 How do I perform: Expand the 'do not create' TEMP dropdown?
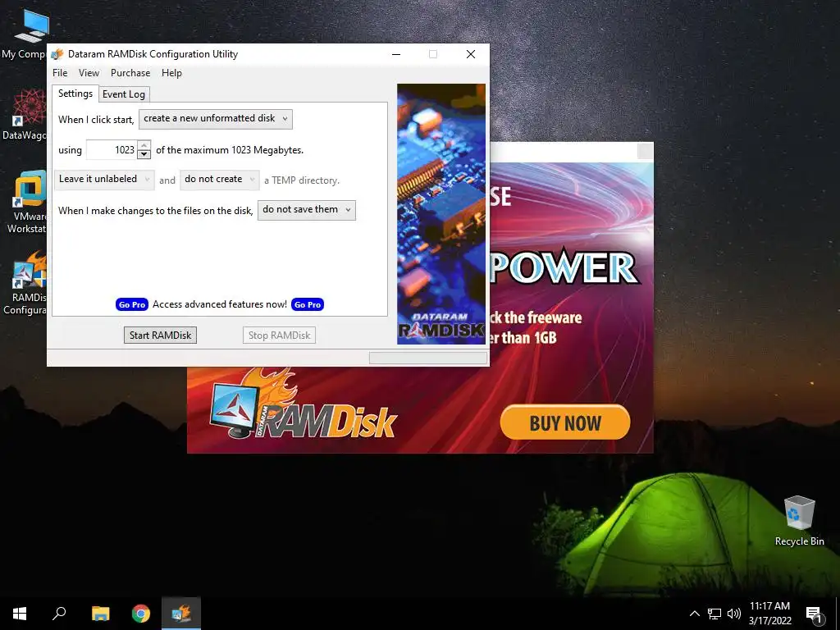coord(220,179)
